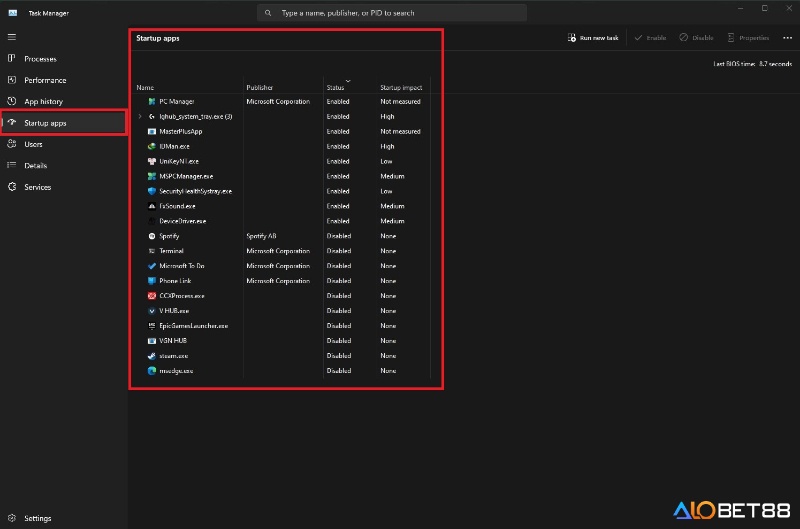Click the Disable button in toolbar
This screenshot has height=529, width=800.
click(x=696, y=38)
